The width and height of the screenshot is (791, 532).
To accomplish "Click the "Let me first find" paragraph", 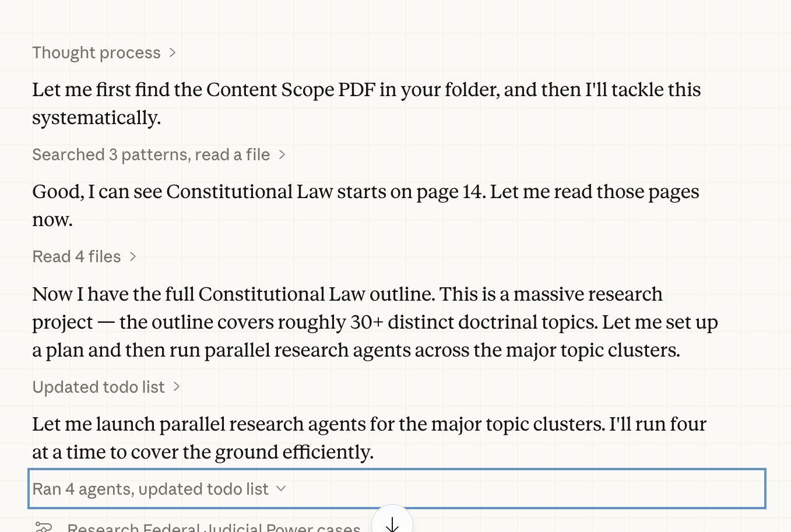I will click(366, 104).
